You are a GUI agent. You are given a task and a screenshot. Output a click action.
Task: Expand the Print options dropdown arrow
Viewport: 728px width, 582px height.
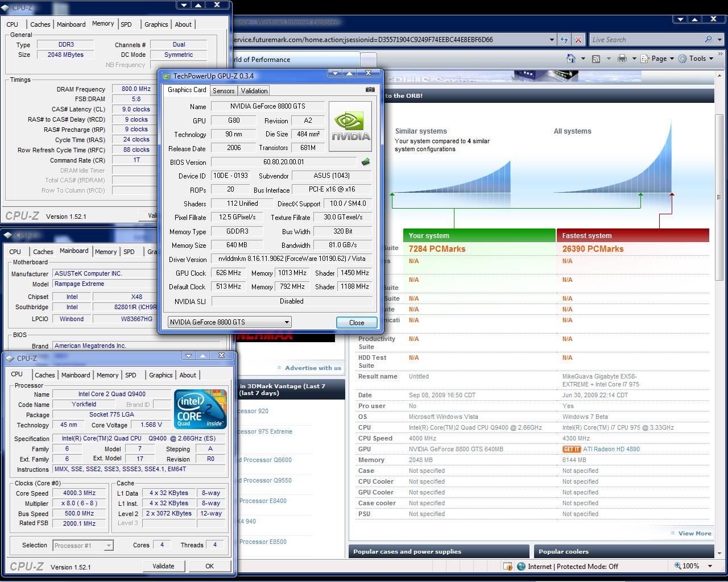click(x=634, y=59)
